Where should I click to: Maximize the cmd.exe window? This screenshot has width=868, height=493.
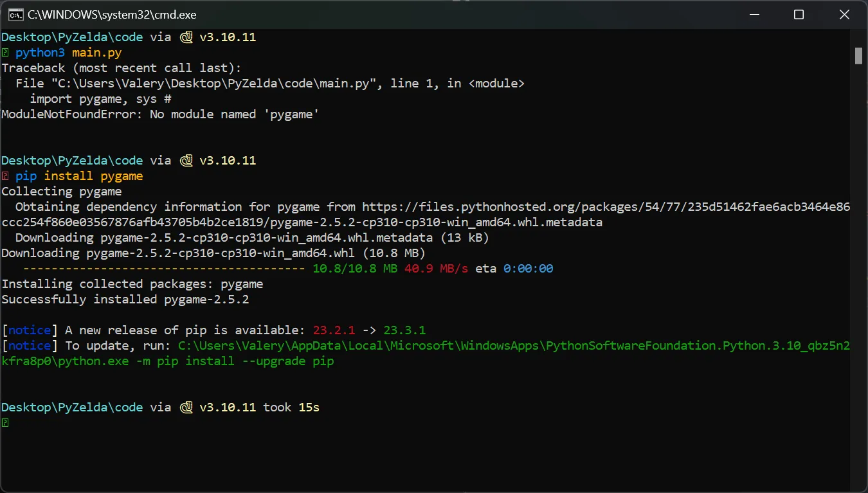(x=799, y=14)
